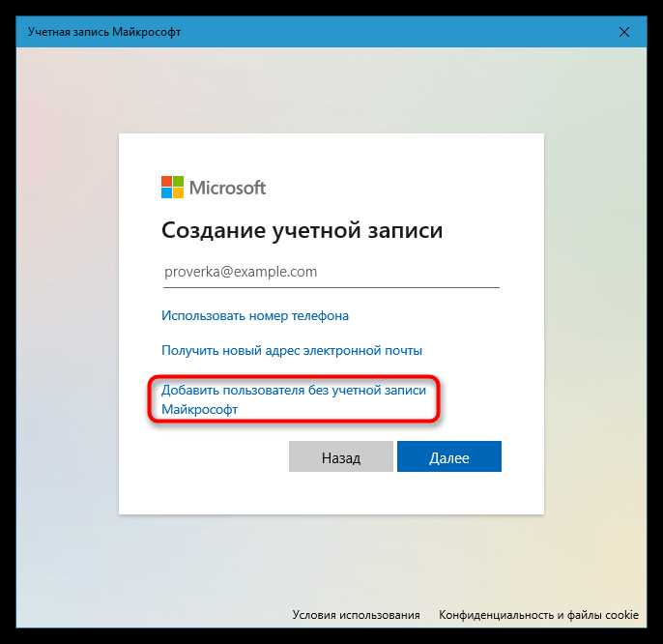The height and width of the screenshot is (644, 663).
Task: Click the X icon in the blue title bar
Action: (x=623, y=32)
